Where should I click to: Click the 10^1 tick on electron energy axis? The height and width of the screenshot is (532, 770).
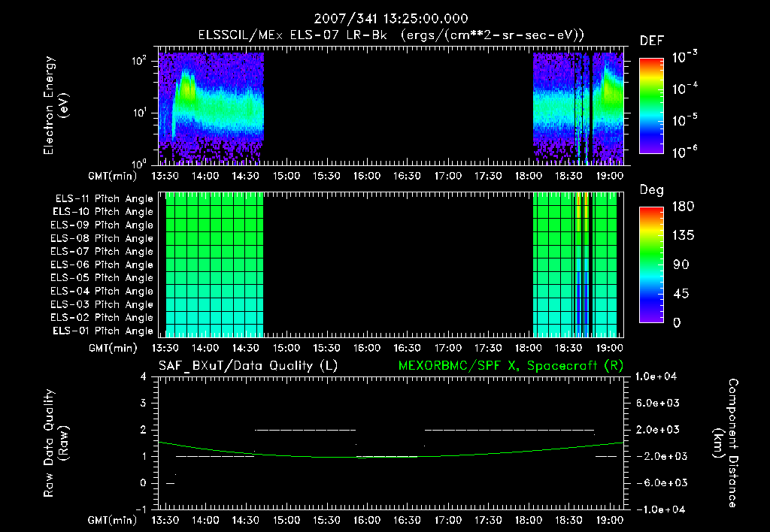coord(139,113)
